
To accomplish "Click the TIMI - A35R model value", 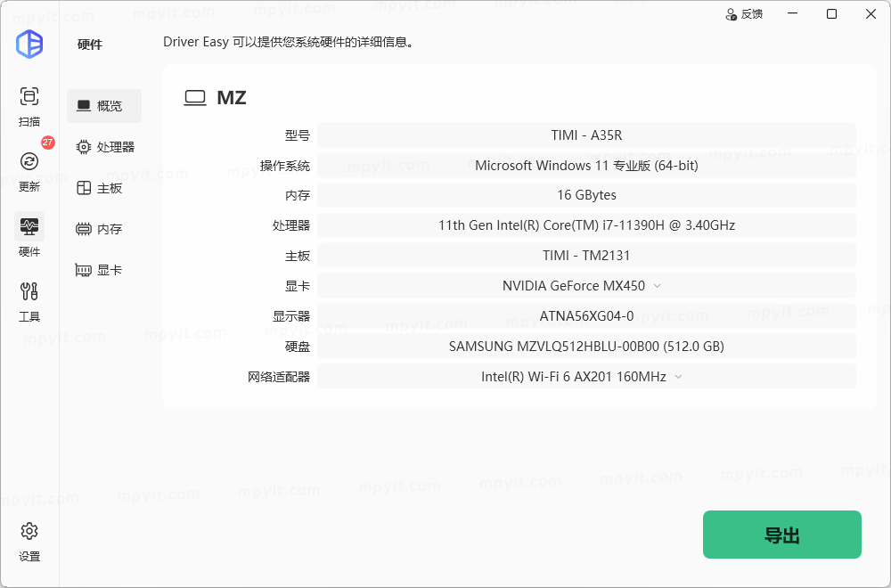I will (586, 135).
